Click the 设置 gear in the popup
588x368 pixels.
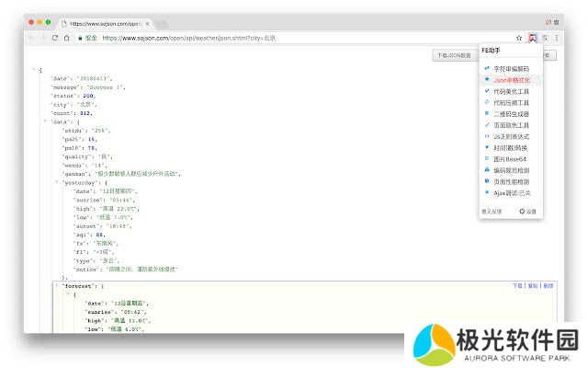527,211
